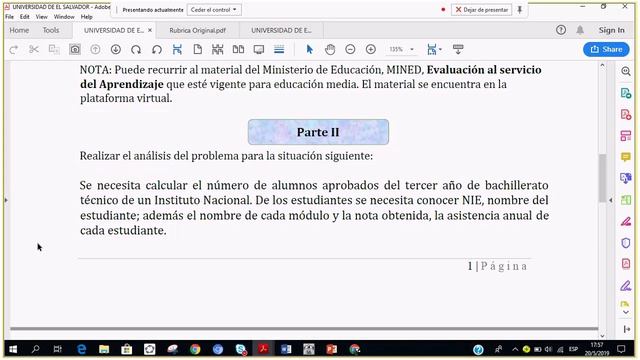Open PowerPoint from the taskbar
The image size is (640, 360).
(331, 349)
